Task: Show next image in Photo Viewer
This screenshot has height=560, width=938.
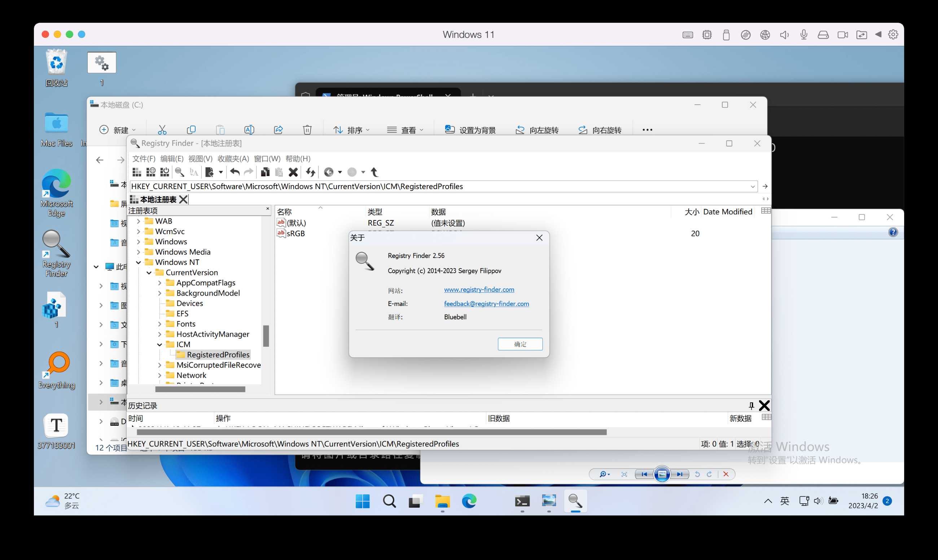Action: pyautogui.click(x=680, y=474)
